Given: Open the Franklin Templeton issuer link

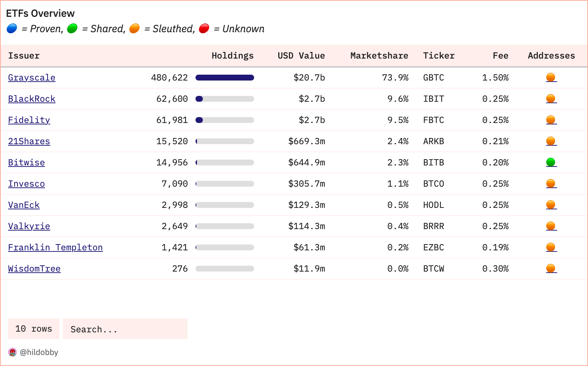Looking at the screenshot, I should coord(56,247).
